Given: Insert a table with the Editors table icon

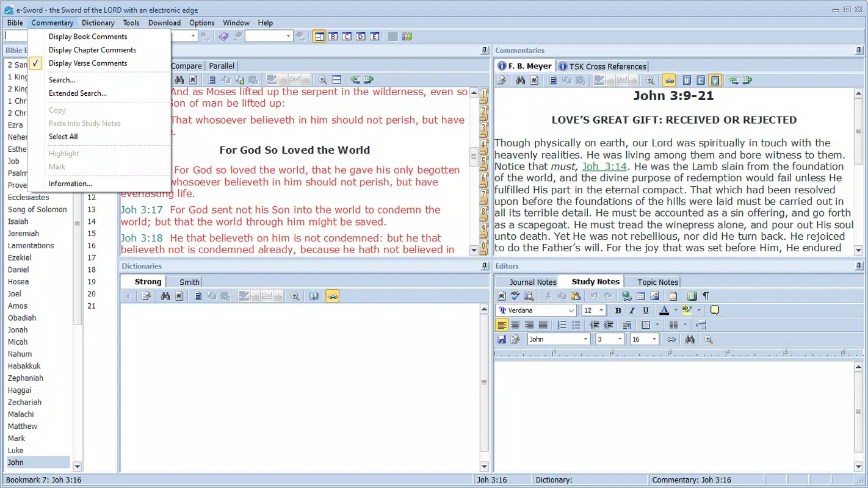Looking at the screenshot, I should pos(641,296).
